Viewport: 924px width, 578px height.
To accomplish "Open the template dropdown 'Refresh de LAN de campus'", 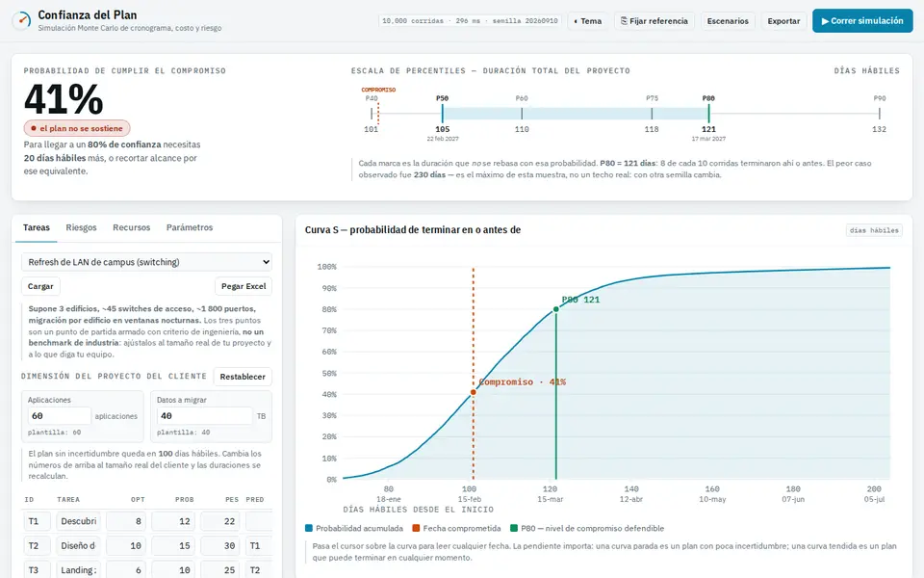I will [146, 262].
